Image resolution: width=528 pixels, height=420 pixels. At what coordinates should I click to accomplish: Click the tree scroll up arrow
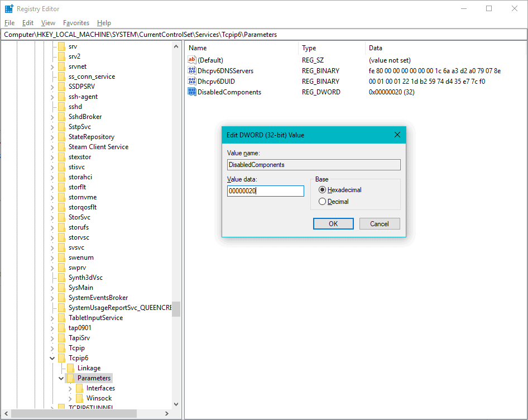pos(176,46)
